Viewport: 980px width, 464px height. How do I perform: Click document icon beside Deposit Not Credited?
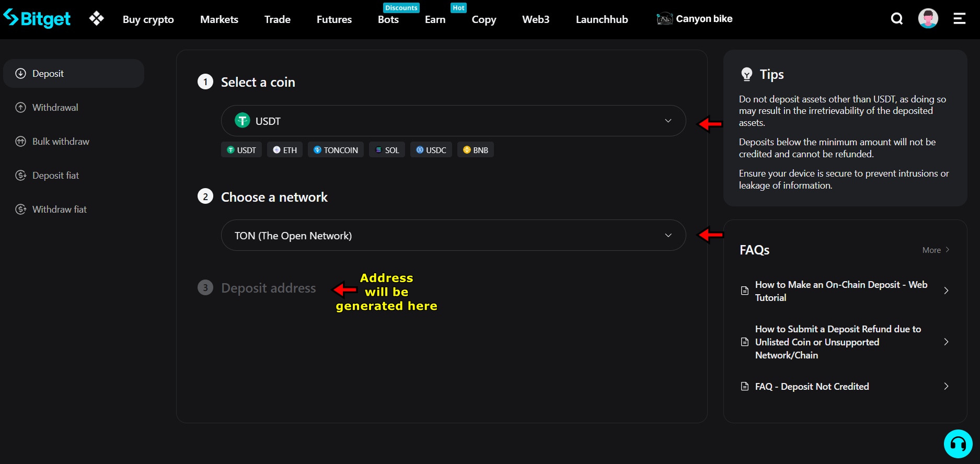tap(745, 387)
